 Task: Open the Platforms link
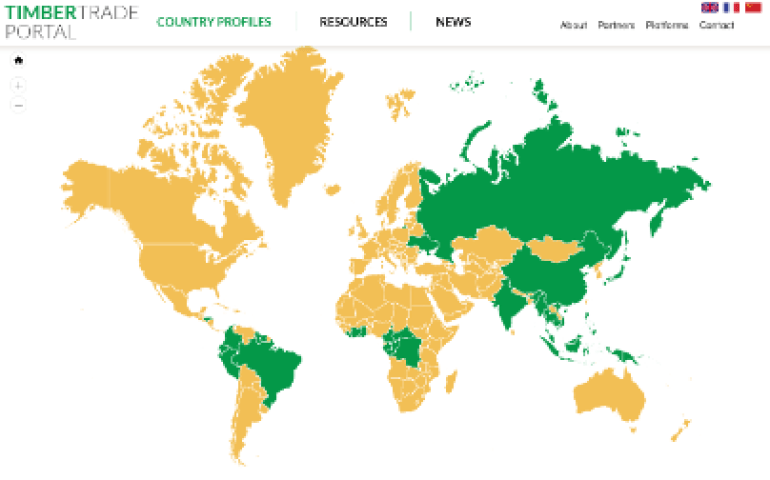666,26
